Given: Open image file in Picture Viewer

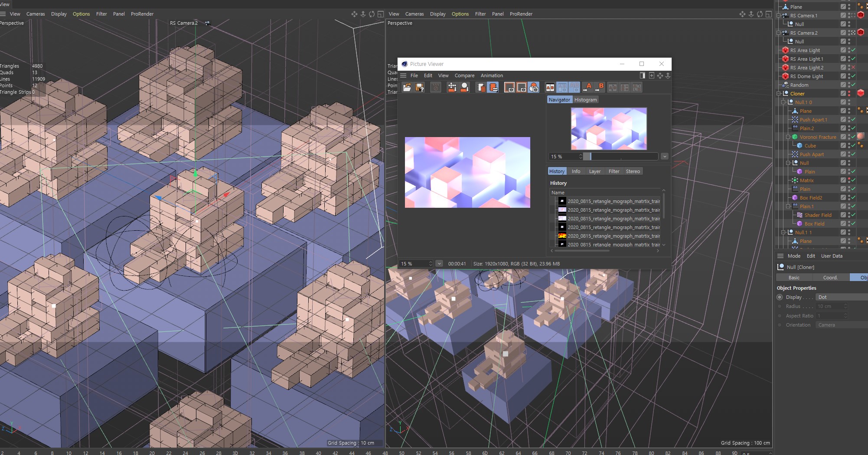Looking at the screenshot, I should pos(407,88).
